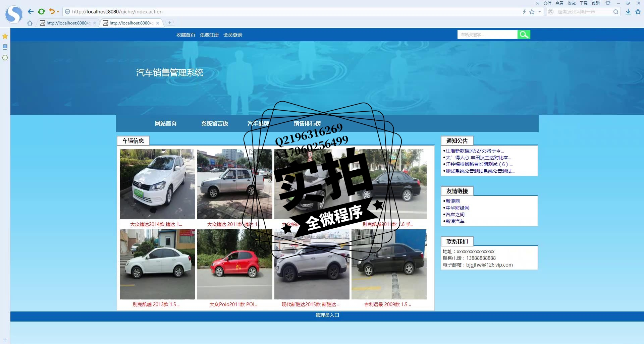644x344 pixels.
Task: Expand the address bar dropdown arrow
Action: (540, 12)
